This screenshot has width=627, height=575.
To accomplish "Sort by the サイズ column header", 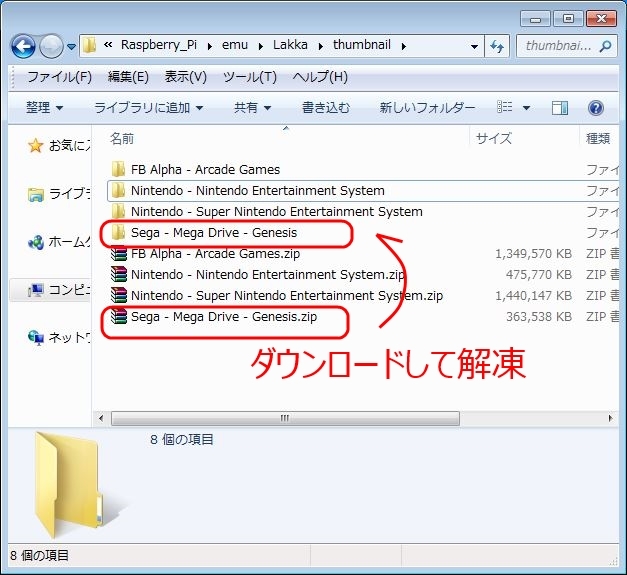I will 494,139.
